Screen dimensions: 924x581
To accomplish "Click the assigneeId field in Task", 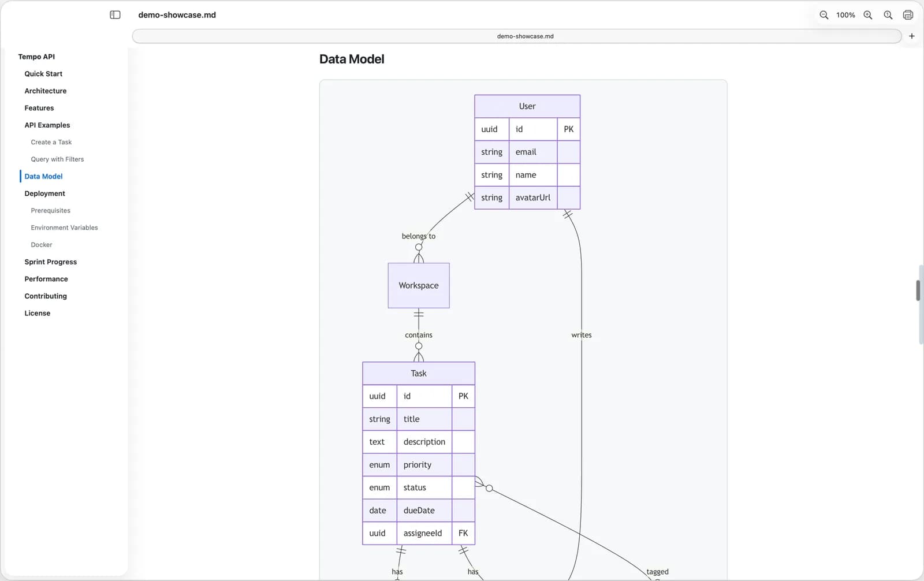I will (x=424, y=533).
